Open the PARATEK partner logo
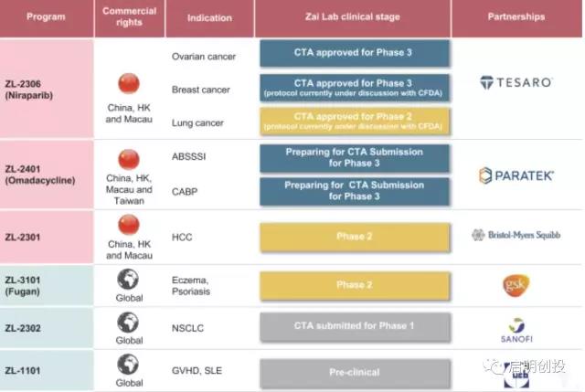The image size is (585, 392). tap(516, 173)
